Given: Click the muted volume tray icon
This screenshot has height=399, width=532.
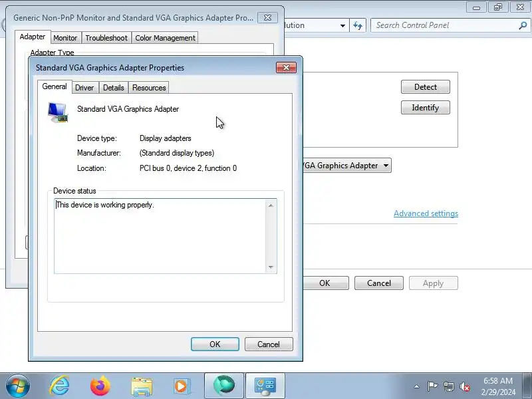Looking at the screenshot, I should 464,386.
